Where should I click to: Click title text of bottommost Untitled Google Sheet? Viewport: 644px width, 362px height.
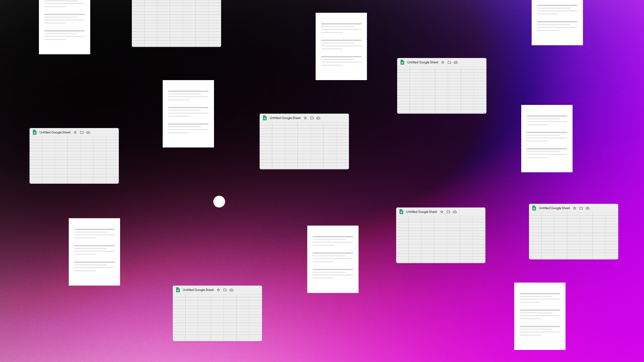(198, 290)
